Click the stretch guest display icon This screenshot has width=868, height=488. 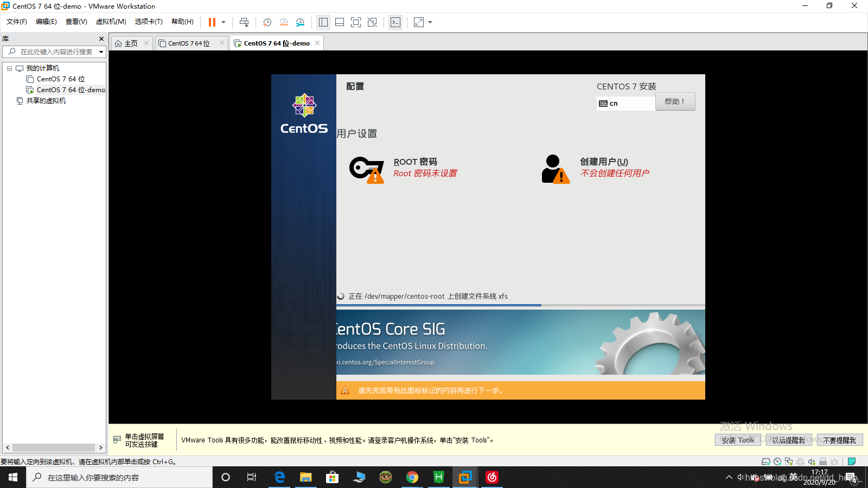[419, 22]
